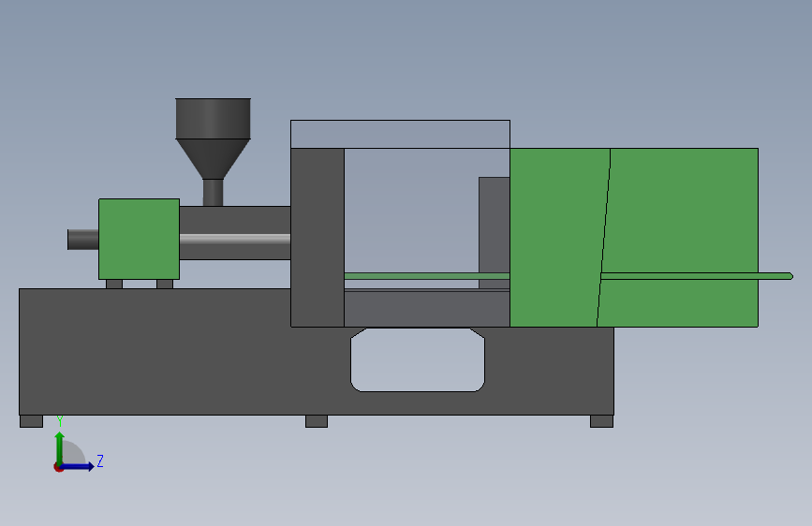This screenshot has width=812, height=526.
Task: Select the left foot under the base
Action: click(31, 421)
